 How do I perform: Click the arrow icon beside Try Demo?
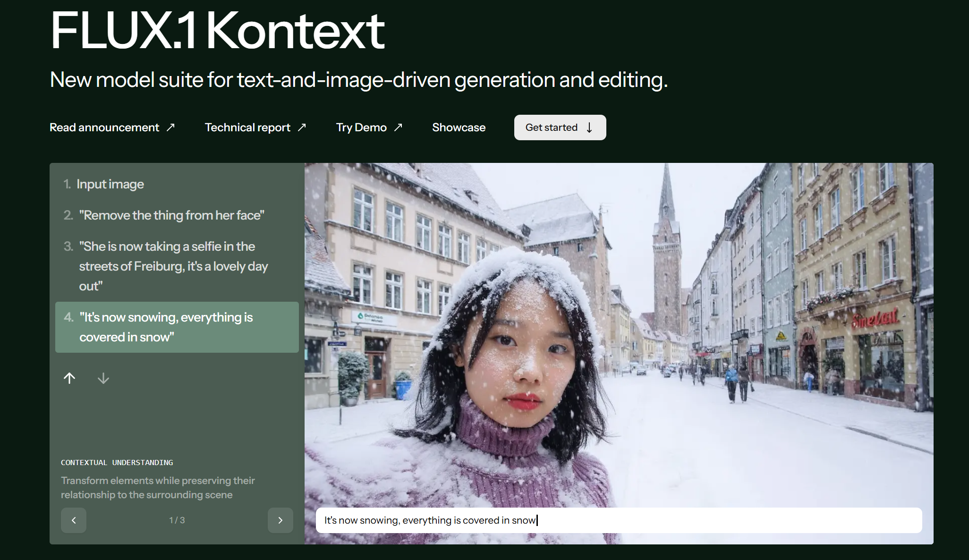click(x=399, y=127)
